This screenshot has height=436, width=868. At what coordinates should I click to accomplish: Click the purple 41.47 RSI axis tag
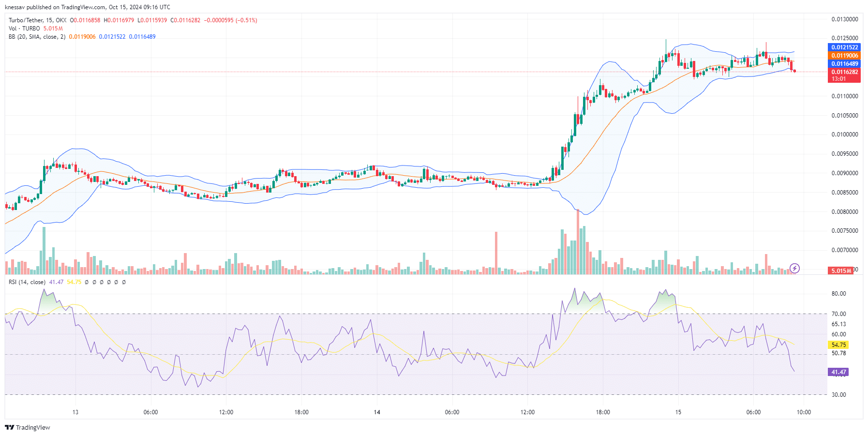pyautogui.click(x=838, y=372)
